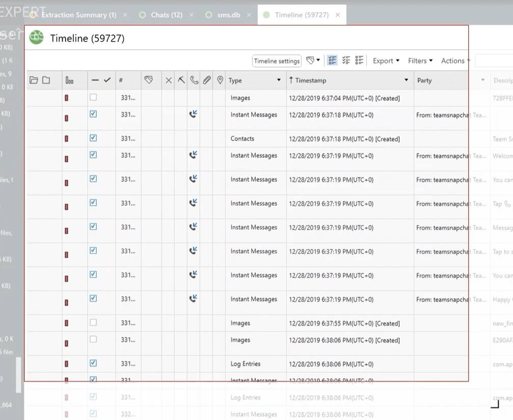Check the Images 6:38:06 PM row checkbox
This screenshot has height=420, width=513.
tap(93, 339)
